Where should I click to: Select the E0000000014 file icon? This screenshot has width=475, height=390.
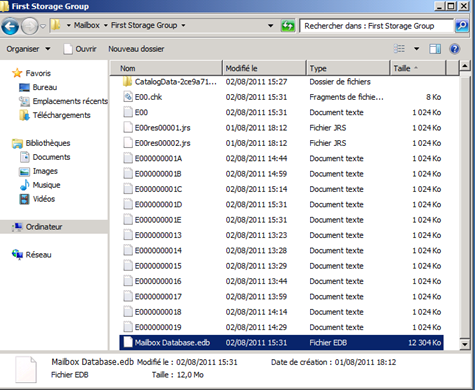tap(128, 250)
